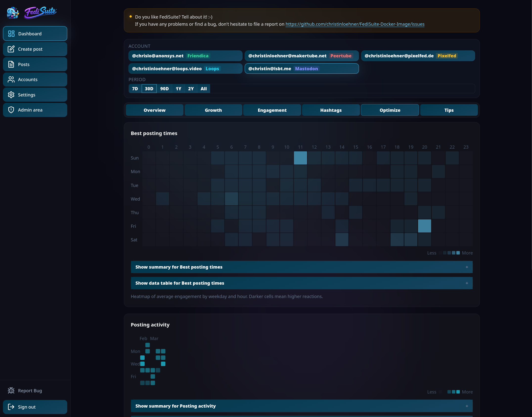Screen dimensions: 532x417
Task: Open the Growth analytics tab
Action: coord(213,110)
